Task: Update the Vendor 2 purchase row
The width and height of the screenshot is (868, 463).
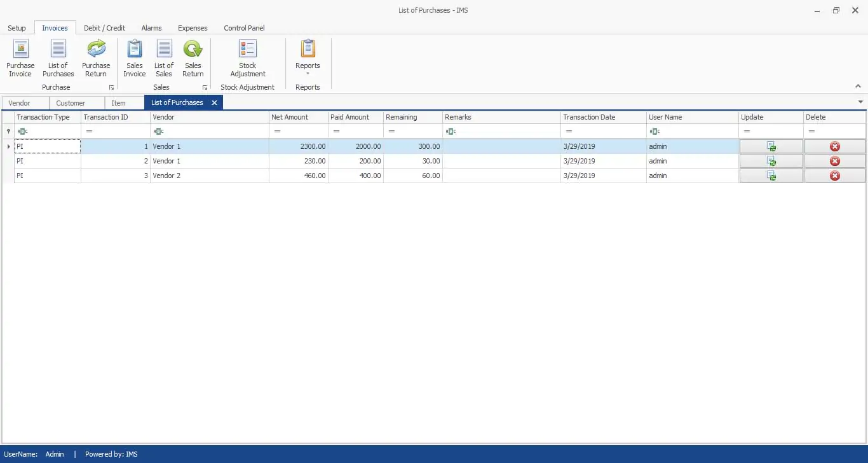Action: pos(771,176)
